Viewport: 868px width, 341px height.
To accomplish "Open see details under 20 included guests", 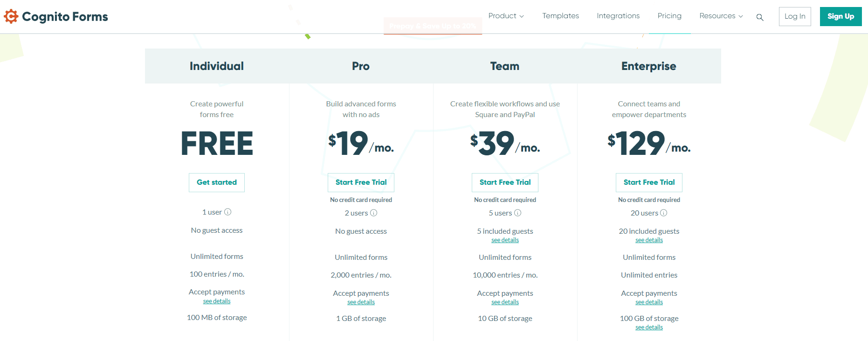I will 649,240.
